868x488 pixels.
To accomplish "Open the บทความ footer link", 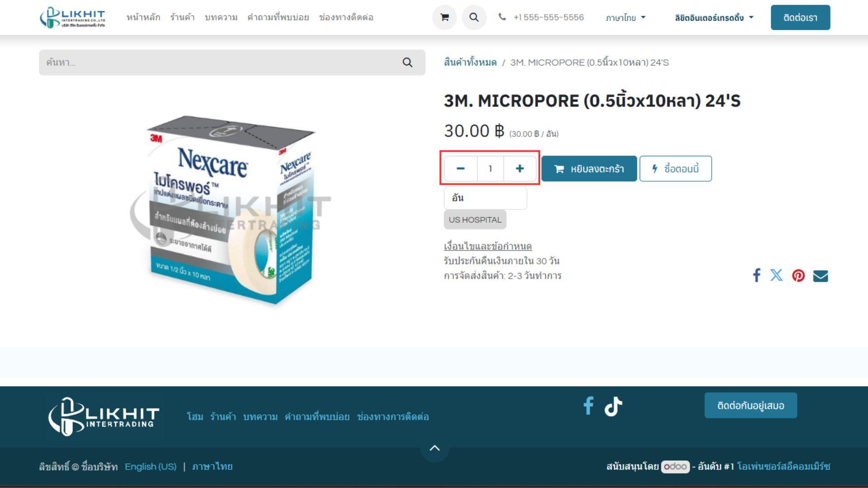I will [x=260, y=417].
